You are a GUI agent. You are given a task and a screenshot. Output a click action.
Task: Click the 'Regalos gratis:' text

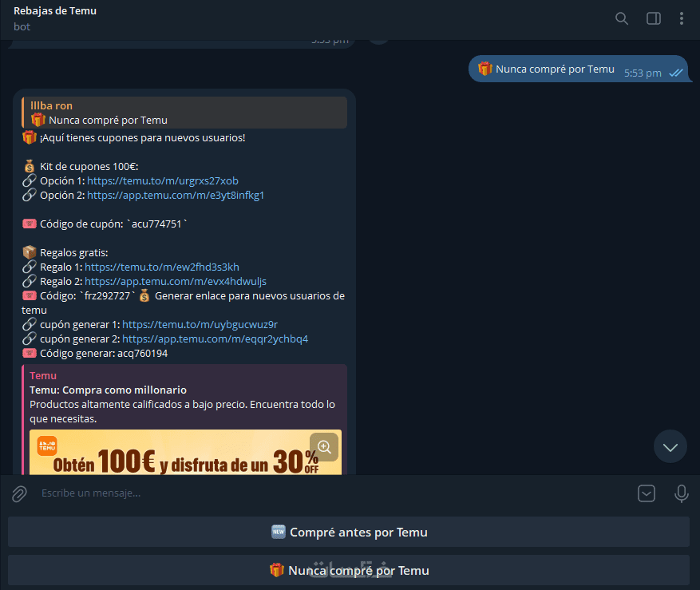tap(73, 253)
